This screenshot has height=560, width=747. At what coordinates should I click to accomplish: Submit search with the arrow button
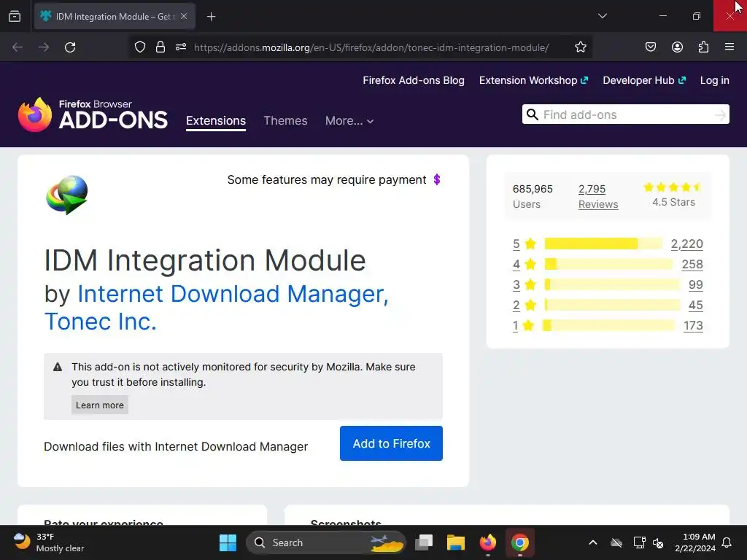[x=720, y=114]
